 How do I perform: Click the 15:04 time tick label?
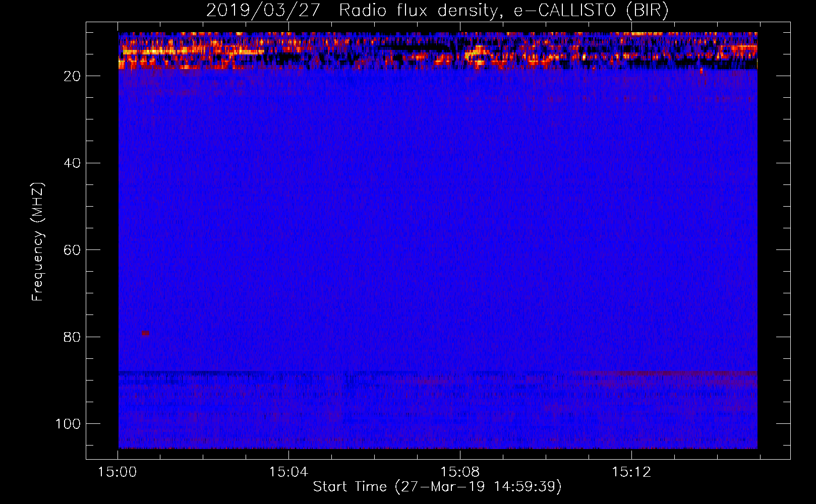[x=288, y=472]
